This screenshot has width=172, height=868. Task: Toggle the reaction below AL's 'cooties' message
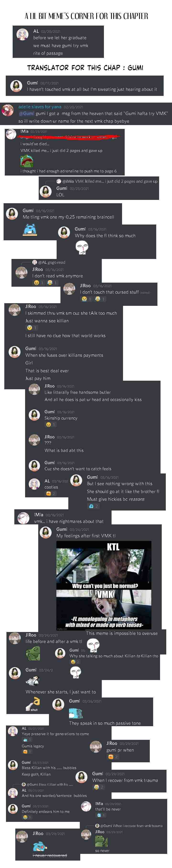(51, 494)
